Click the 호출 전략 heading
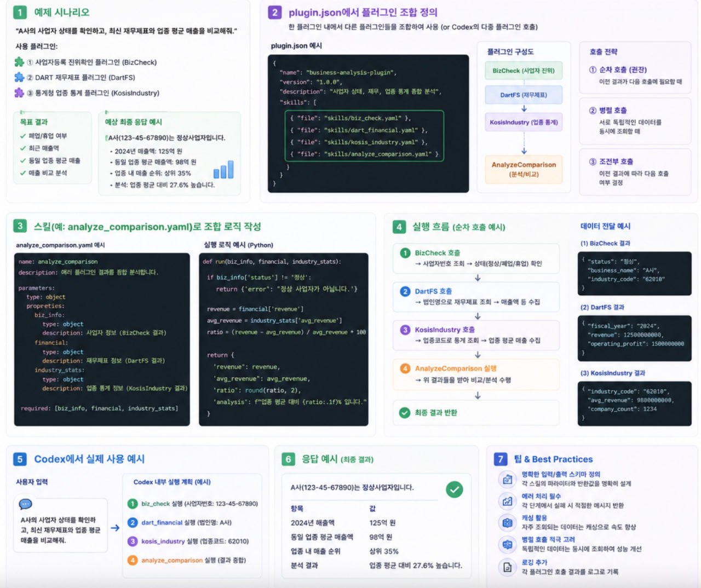This screenshot has width=701, height=588. pyautogui.click(x=603, y=51)
